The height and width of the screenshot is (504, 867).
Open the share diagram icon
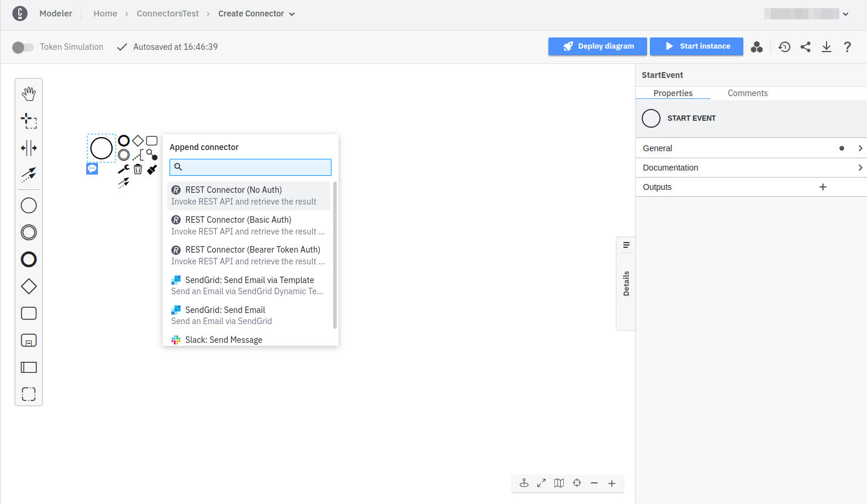pos(805,47)
